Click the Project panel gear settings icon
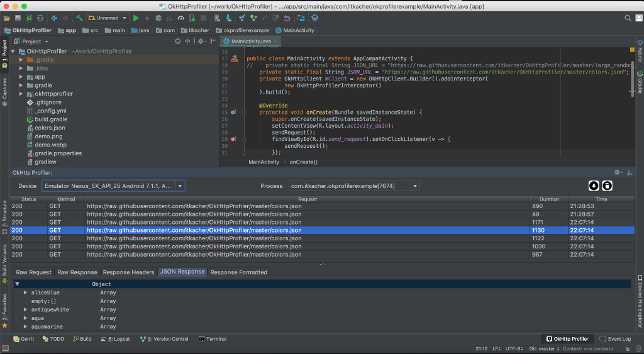Image resolution: width=644 pixels, height=354 pixels. (201, 41)
